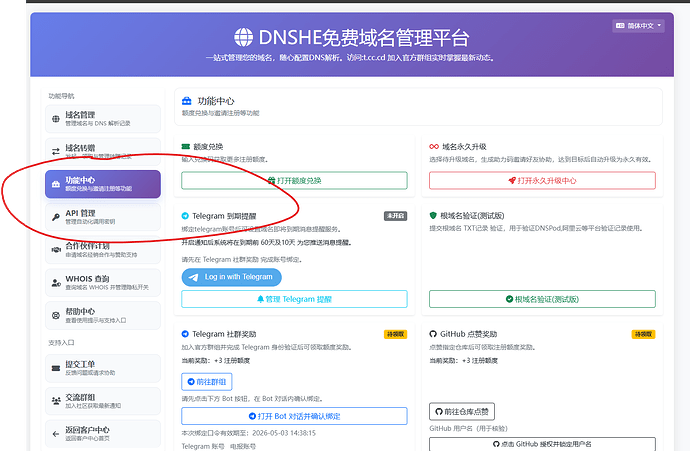Click the key icon of API 管理
Image resolution: width=690 pixels, height=451 pixels.
tap(56, 217)
